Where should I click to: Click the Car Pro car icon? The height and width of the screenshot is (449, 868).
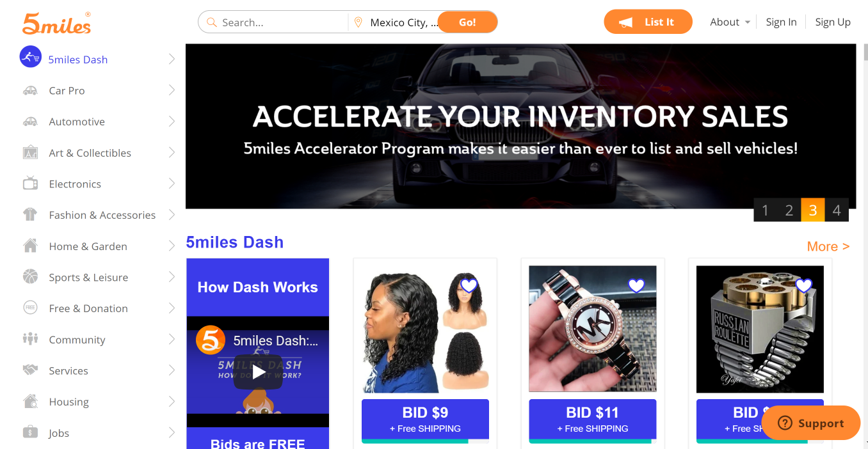coord(30,91)
